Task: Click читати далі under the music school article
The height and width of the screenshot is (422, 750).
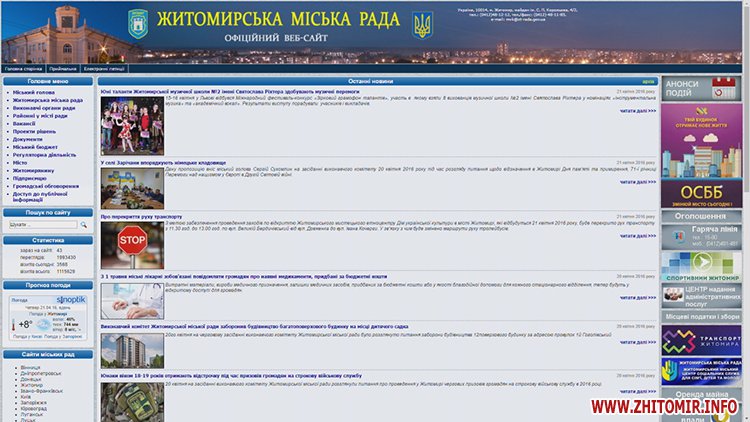Action: pyautogui.click(x=638, y=139)
